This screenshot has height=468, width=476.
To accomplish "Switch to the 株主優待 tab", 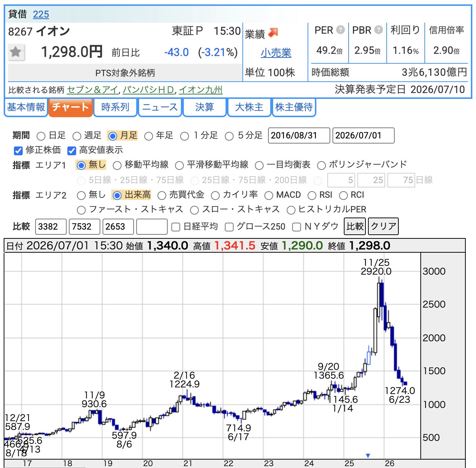I will tap(294, 107).
